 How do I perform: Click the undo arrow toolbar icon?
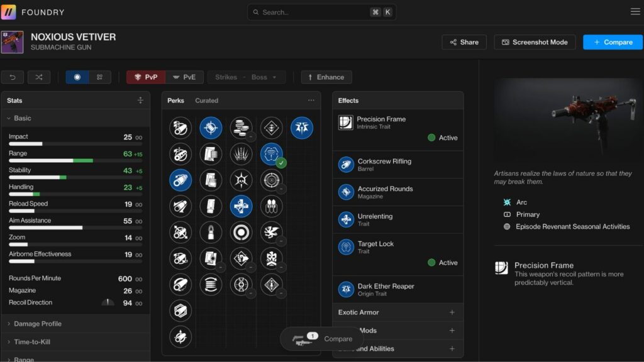(13, 77)
